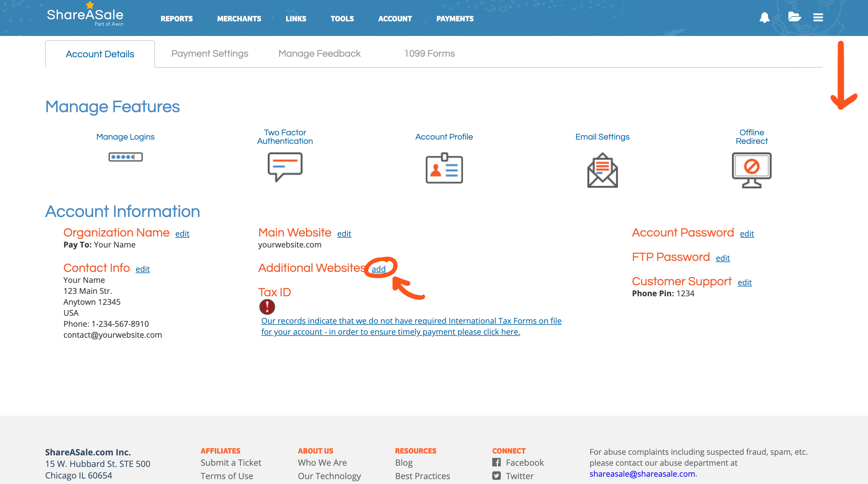Viewport: 868px width, 484px height.
Task: Open the Two Factor Authentication chat icon
Action: (285, 167)
